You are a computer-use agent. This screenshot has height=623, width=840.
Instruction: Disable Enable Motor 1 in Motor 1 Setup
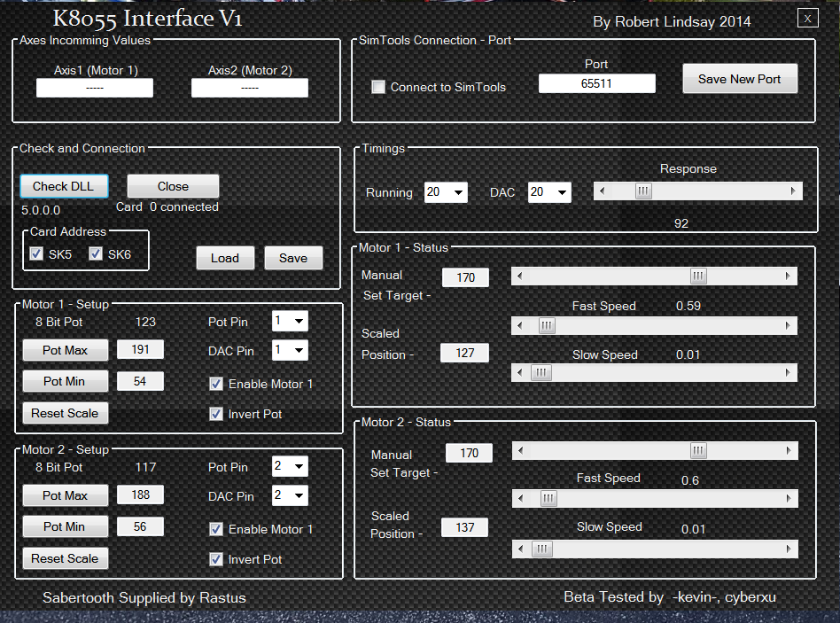click(215, 384)
